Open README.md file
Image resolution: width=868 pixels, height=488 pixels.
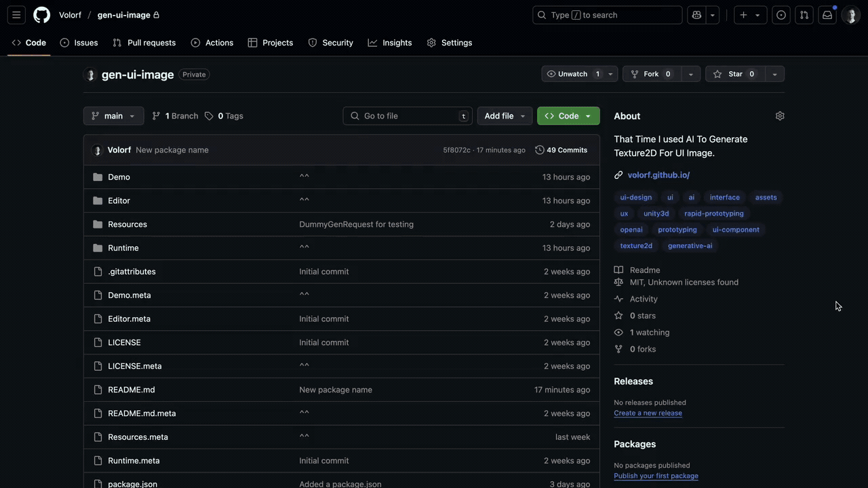click(131, 390)
